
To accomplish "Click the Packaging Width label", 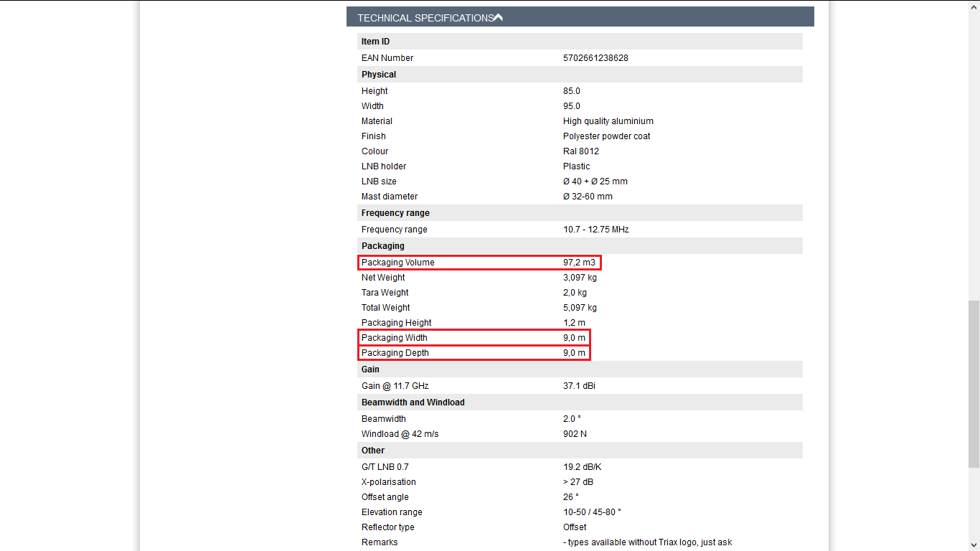I will click(x=395, y=338).
